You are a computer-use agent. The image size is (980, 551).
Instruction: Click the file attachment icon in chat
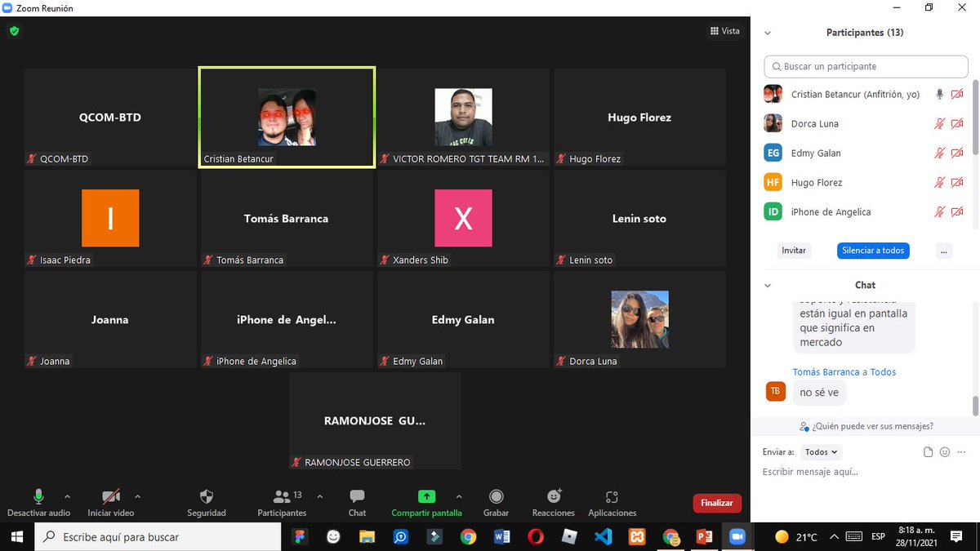[928, 451]
